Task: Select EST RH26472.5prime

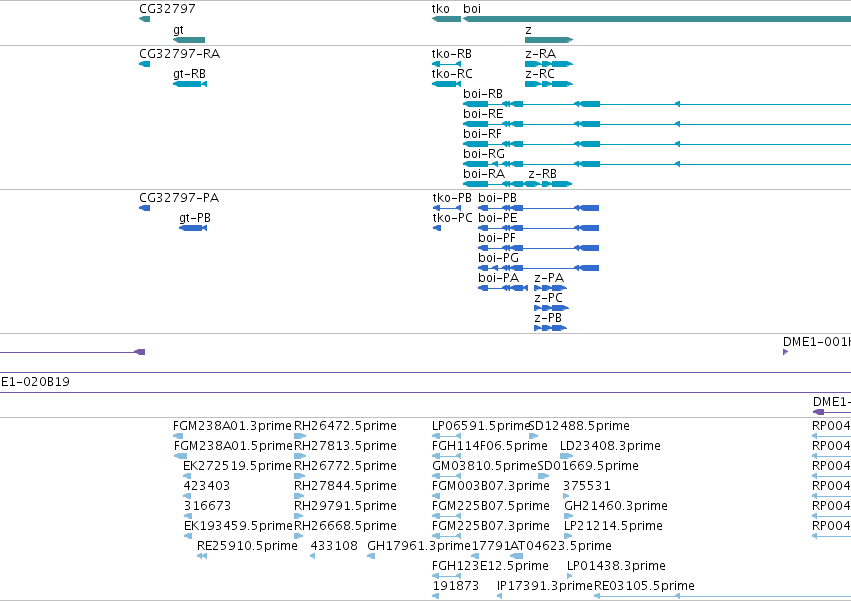Action: coord(345,426)
